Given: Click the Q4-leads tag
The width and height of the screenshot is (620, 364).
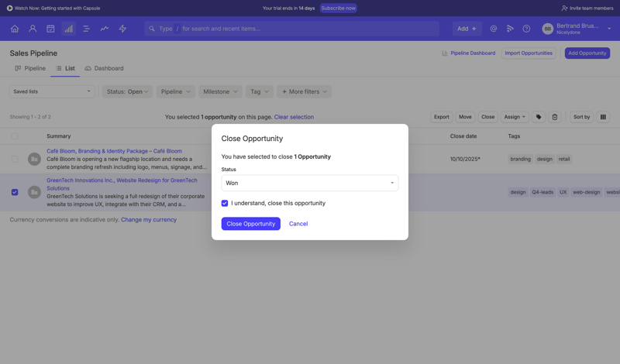Looking at the screenshot, I should point(542,192).
